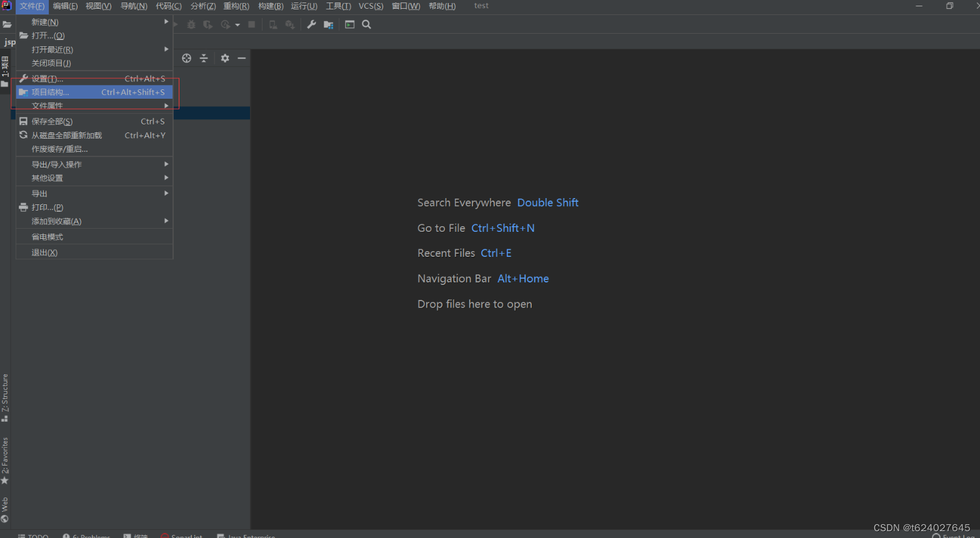The width and height of the screenshot is (980, 538).
Task: Click the build artifacts download toolbar icon
Action: (290, 24)
